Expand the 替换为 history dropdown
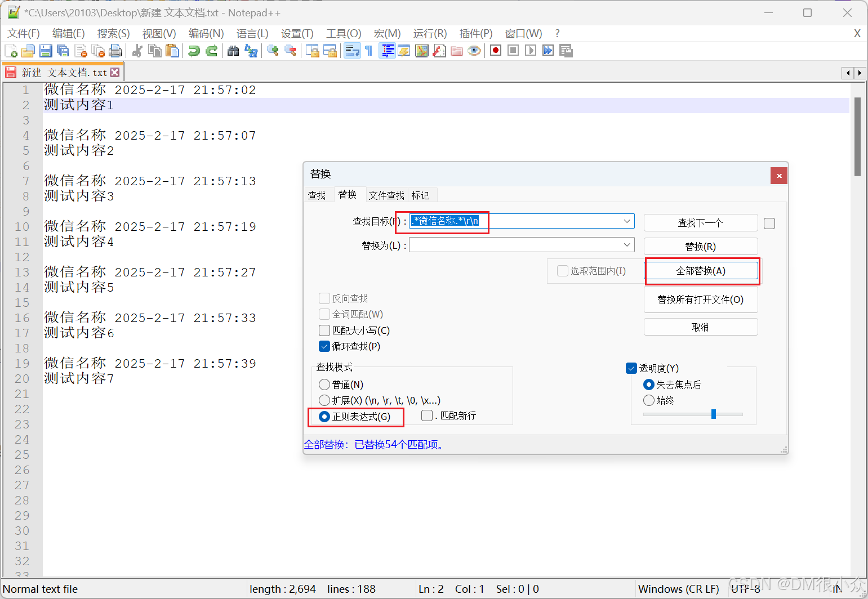Viewport: 868px width, 599px height. [x=627, y=245]
